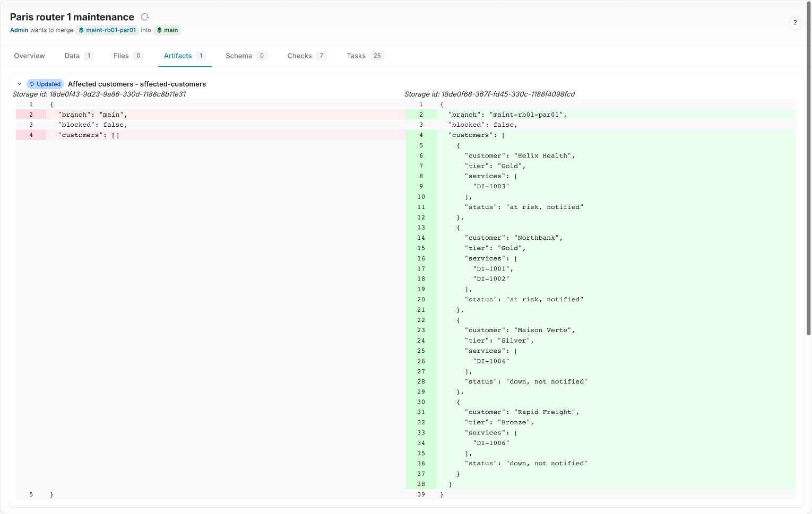Screen dimensions: 812x514
Task: Click the "DI-1004" service line
Action: 601,361
